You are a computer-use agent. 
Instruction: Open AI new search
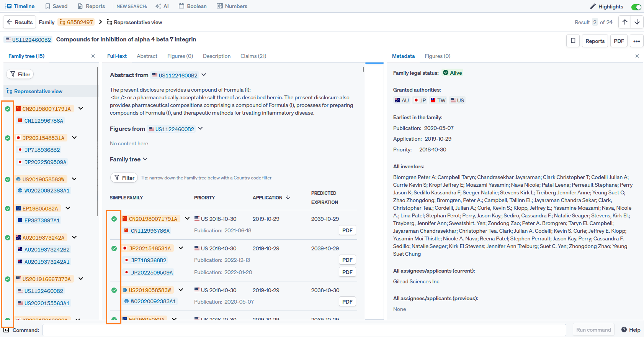click(x=162, y=6)
